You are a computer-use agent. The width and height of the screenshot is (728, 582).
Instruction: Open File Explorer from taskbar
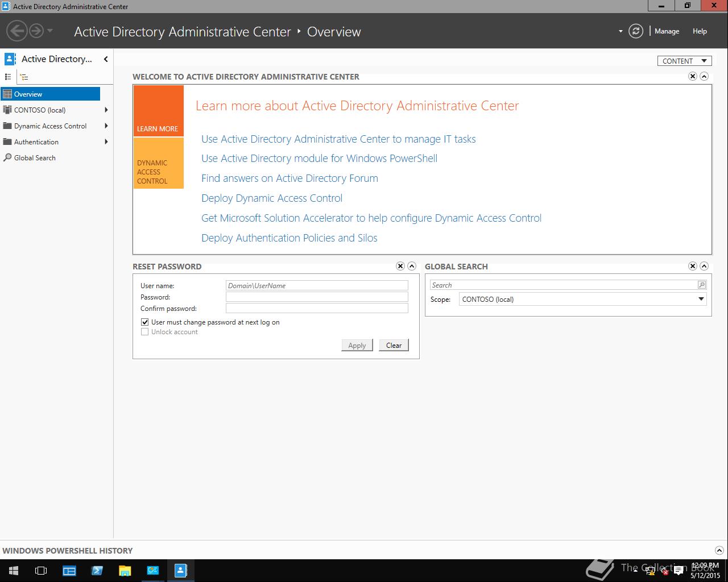coord(125,571)
